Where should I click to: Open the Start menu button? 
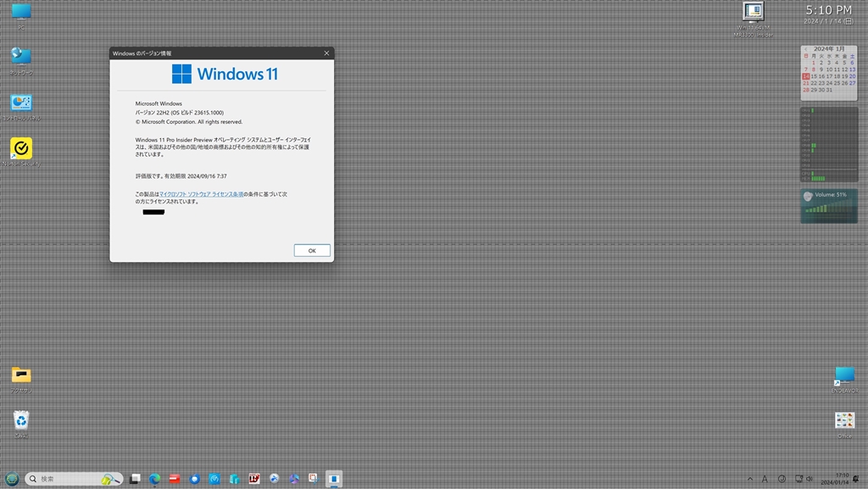coord(12,479)
